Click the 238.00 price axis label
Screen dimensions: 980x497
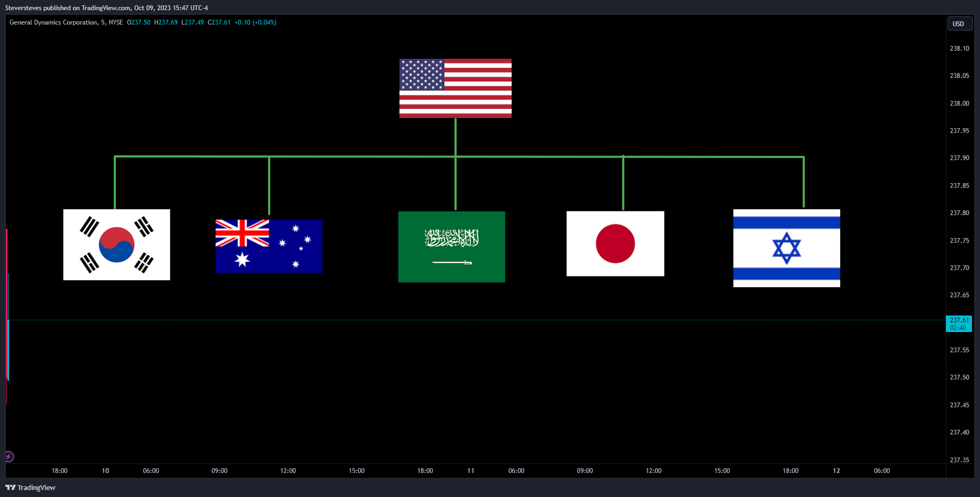tap(959, 104)
